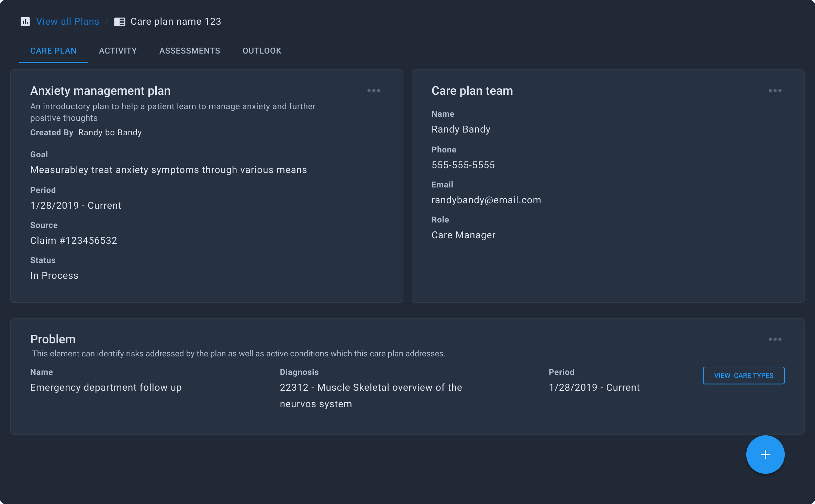The height and width of the screenshot is (504, 815).
Task: Click the care plan document icon in breadcrumb
Action: [x=120, y=22]
